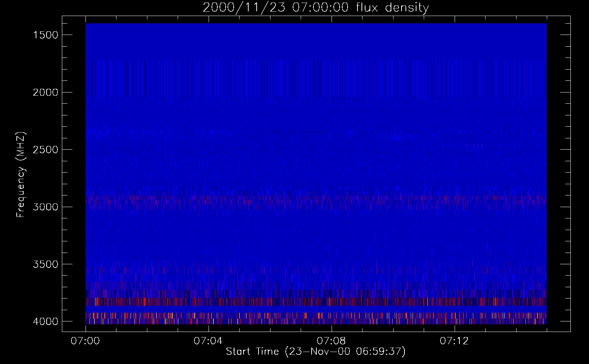Click the plot title '2000/11/23 07:00:00 flux density'

tap(316, 8)
